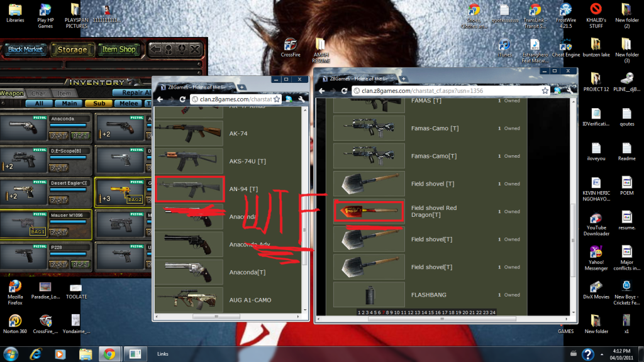Switch to the Char inventory tab
The height and width of the screenshot is (362, 644).
[38, 93]
